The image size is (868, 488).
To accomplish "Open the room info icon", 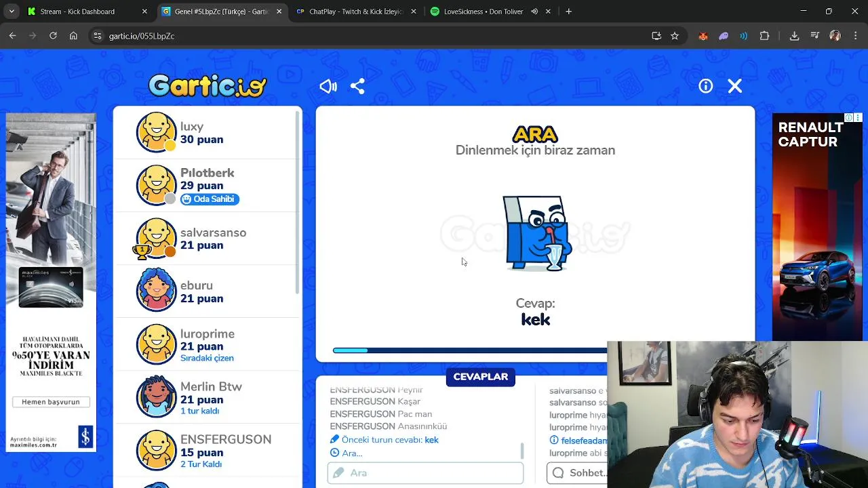I will coord(706,86).
